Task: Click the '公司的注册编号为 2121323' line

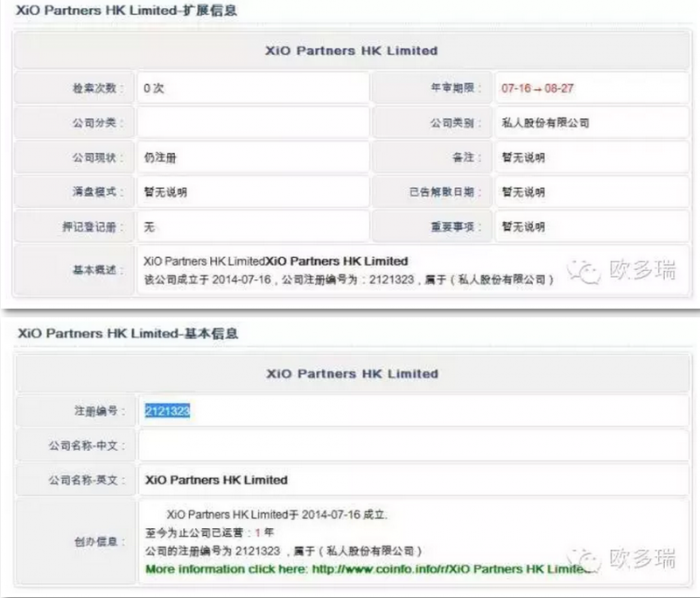Action: coord(283,551)
